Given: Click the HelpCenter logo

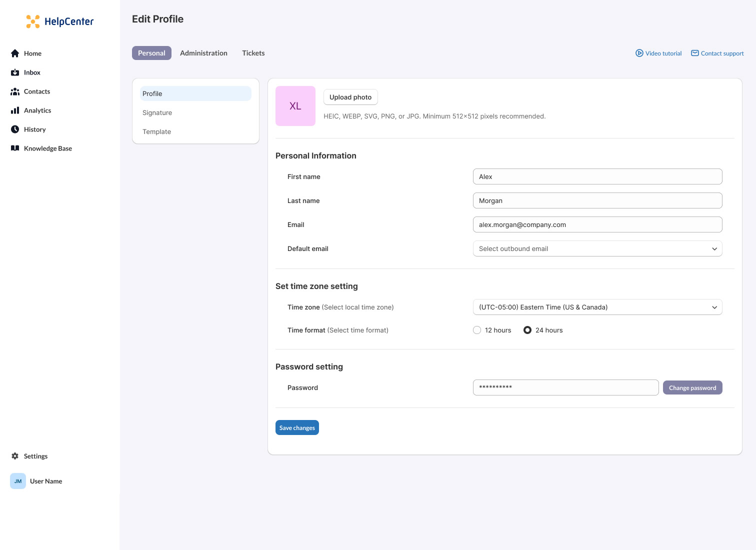Looking at the screenshot, I should click(x=59, y=21).
